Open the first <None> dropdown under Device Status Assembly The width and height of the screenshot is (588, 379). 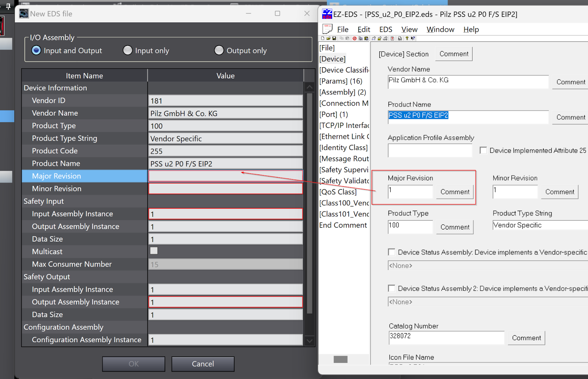click(x=488, y=266)
